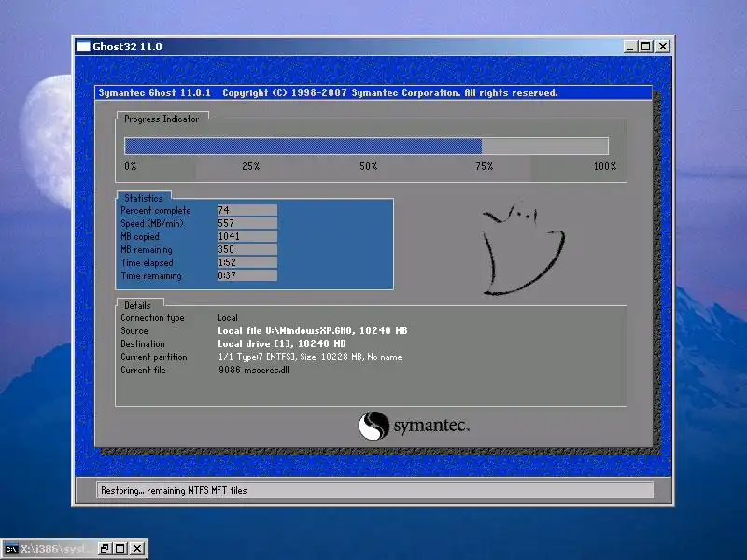Close the Ghost32 11.0 window
The height and width of the screenshot is (560, 747).
coord(663,47)
